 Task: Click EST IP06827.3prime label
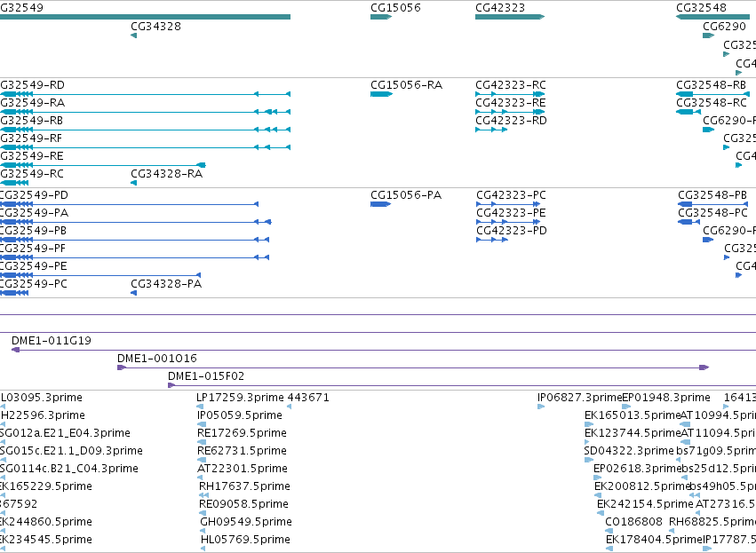point(579,398)
